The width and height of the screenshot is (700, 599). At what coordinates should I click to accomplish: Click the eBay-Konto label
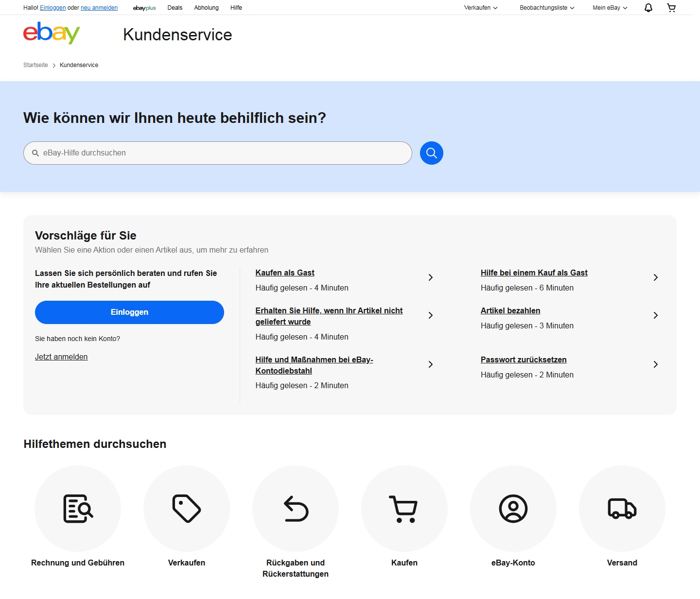click(513, 563)
